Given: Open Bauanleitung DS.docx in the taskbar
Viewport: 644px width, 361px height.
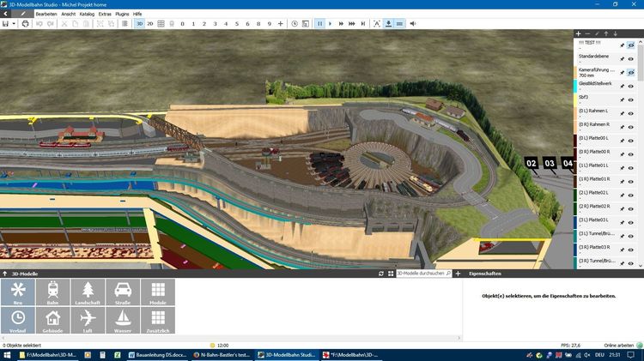Looking at the screenshot, I should (158, 355).
